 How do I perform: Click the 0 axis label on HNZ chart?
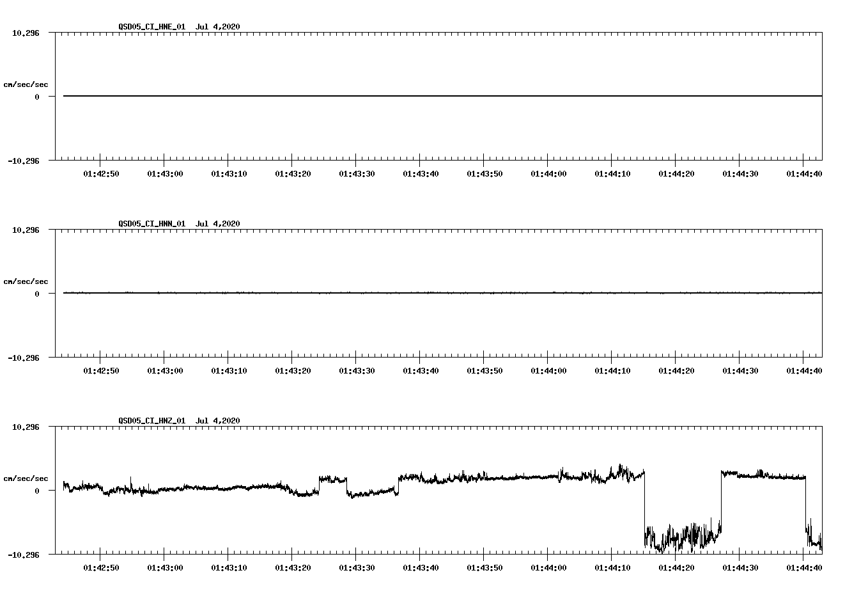37,491
